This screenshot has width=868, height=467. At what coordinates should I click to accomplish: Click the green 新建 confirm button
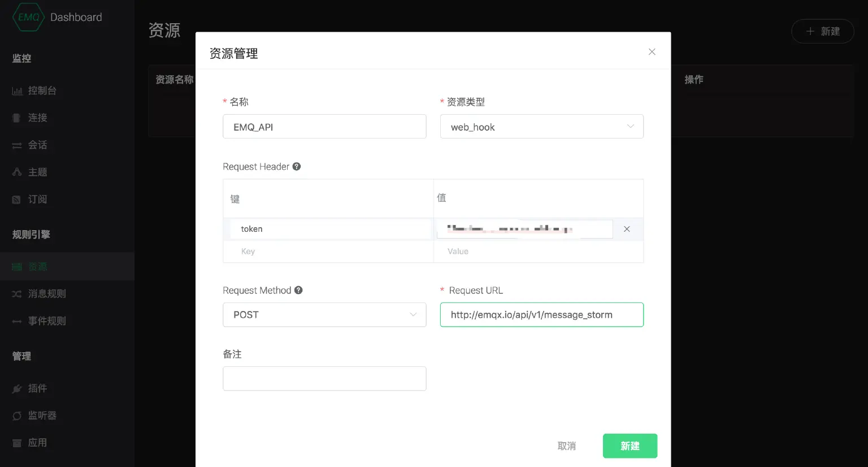coord(630,446)
